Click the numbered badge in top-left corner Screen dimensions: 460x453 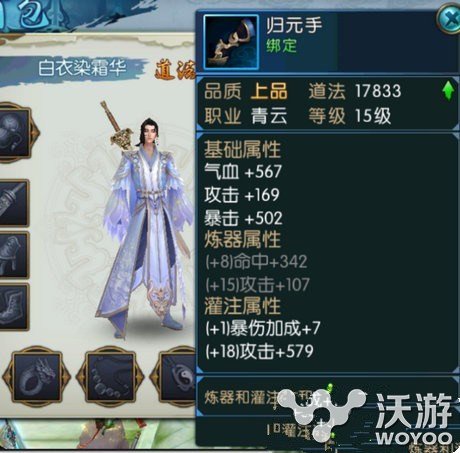coord(32,15)
